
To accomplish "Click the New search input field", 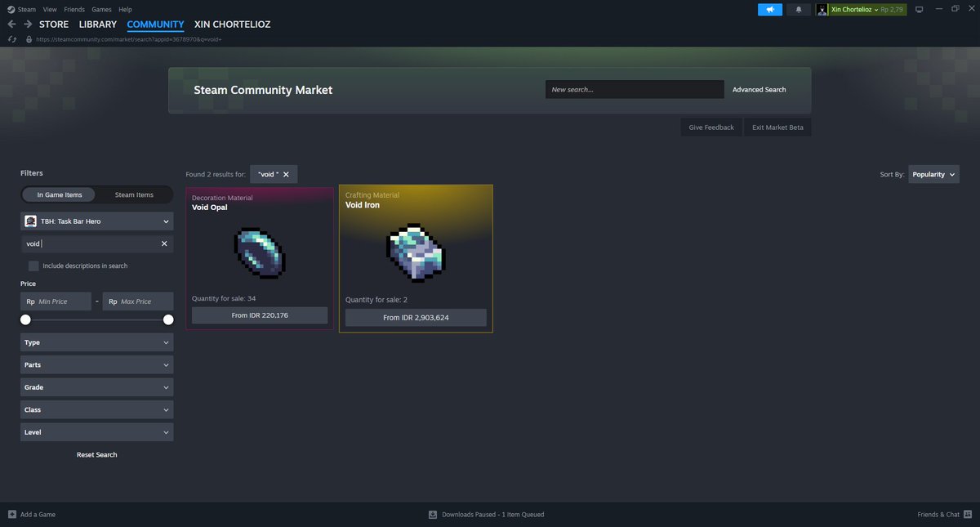I will pyautogui.click(x=635, y=90).
